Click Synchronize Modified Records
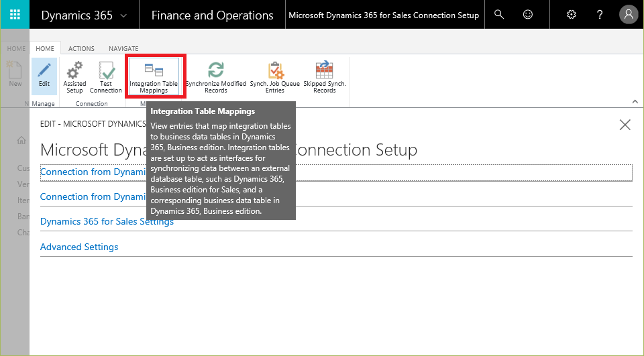This screenshot has width=644, height=356. coord(216,77)
